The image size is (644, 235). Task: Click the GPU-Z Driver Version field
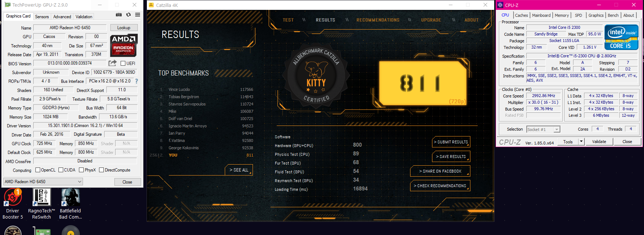coord(85,126)
